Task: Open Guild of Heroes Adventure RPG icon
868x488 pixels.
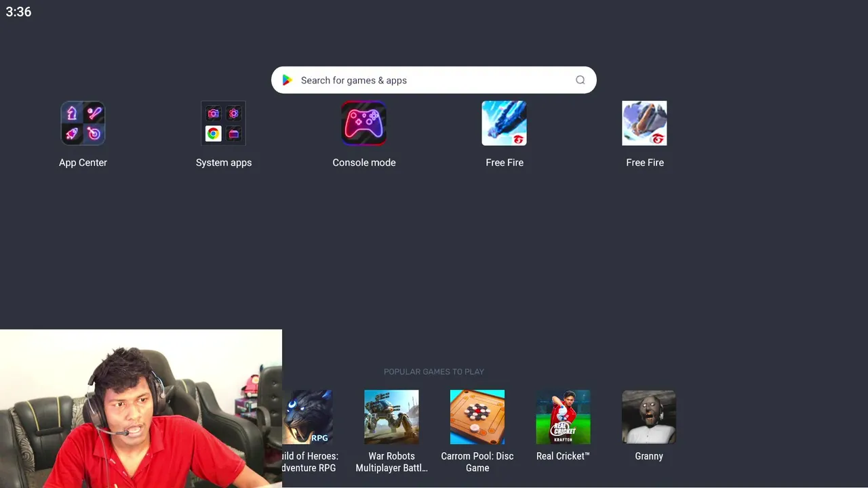Action: pyautogui.click(x=307, y=417)
